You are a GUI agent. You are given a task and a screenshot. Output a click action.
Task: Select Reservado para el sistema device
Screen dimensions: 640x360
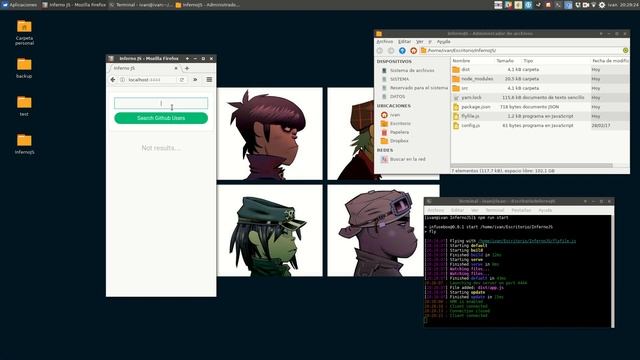click(414, 88)
